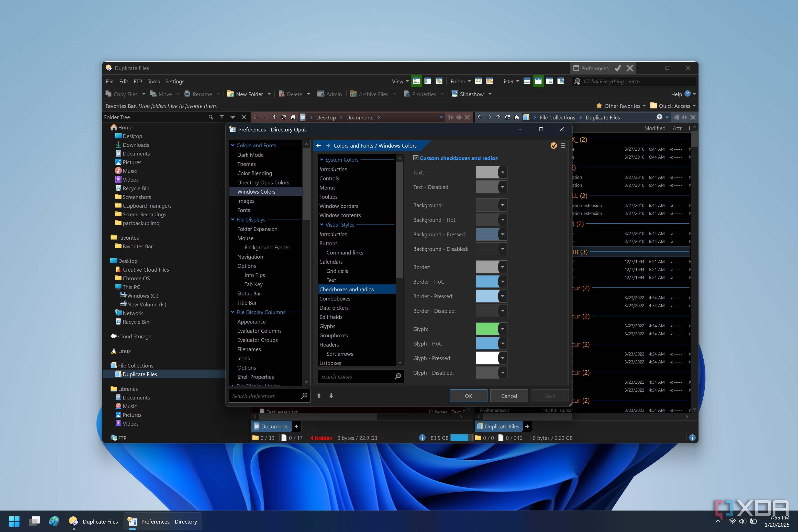Viewport: 798px width, 532px height.
Task: Switch to Duplicate Files taskbar window
Action: click(x=93, y=521)
